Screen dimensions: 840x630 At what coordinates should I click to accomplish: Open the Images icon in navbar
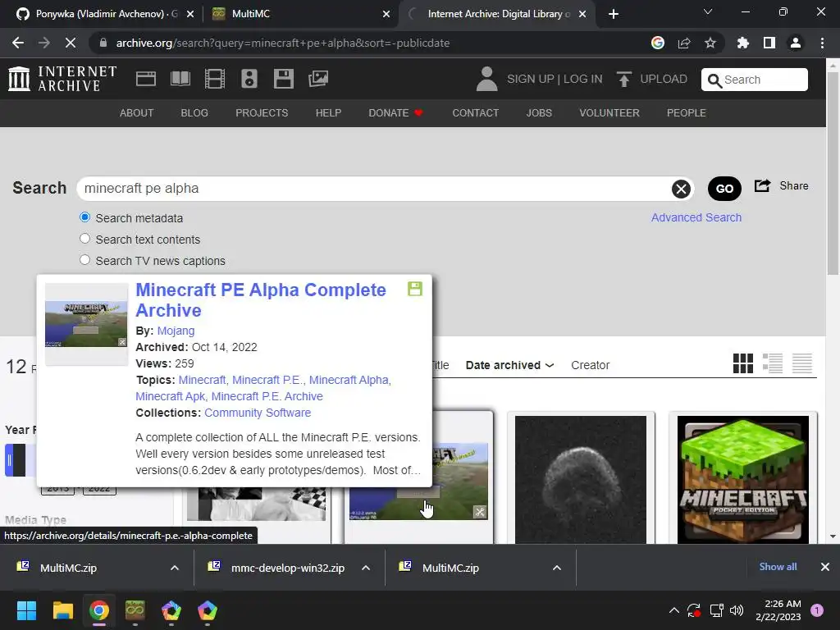pyautogui.click(x=318, y=79)
